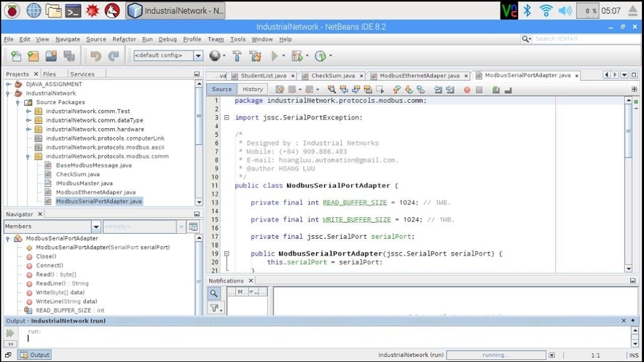The width and height of the screenshot is (644, 362).
Task: Click the New File toolbar icon
Action: coord(16,56)
